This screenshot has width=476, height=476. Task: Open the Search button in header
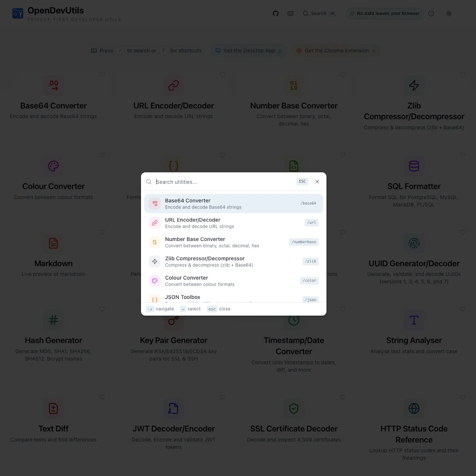coord(319,13)
